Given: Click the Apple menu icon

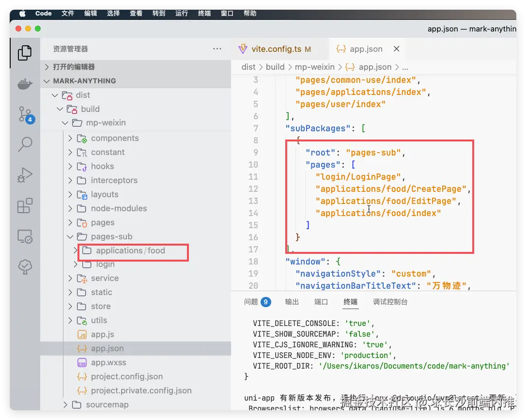Looking at the screenshot, I should 22,14.
